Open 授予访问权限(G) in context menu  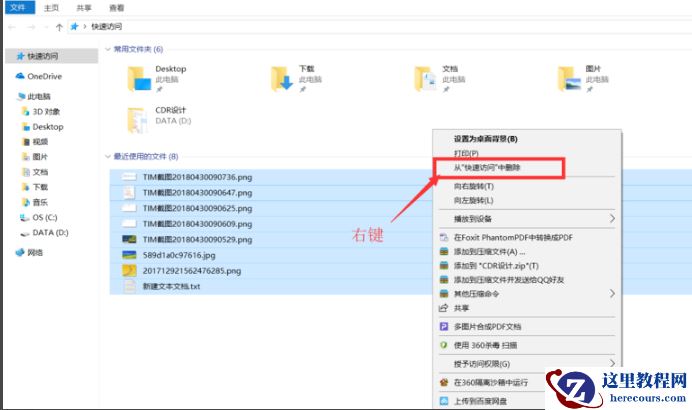tap(482, 364)
